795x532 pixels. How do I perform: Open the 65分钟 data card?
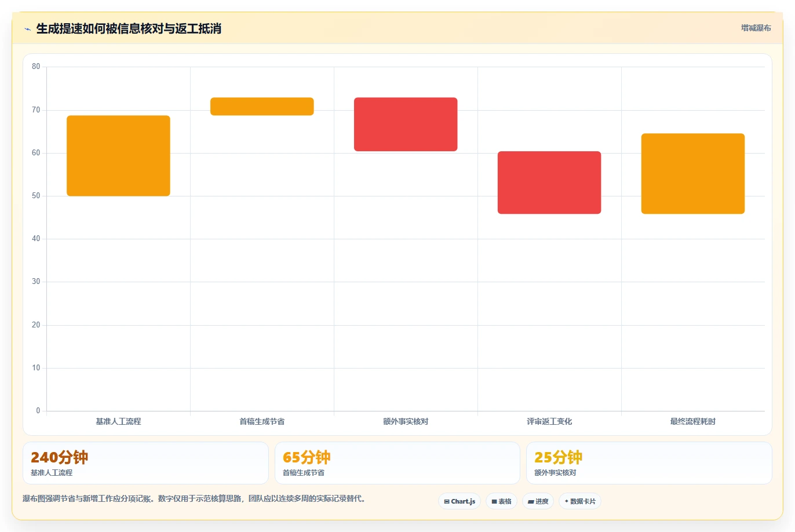(397, 463)
